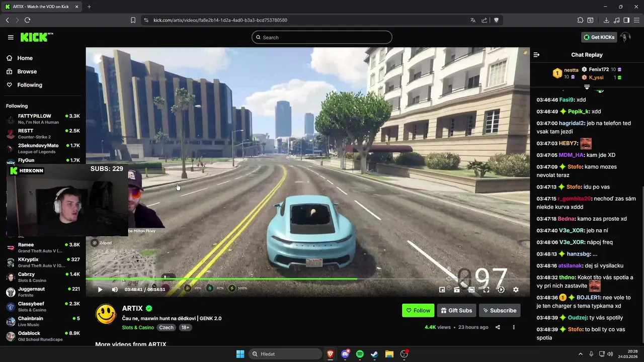Image resolution: width=644 pixels, height=362 pixels.
Task: Open Odablock channel in sidebar
Action: [x=43, y=336]
